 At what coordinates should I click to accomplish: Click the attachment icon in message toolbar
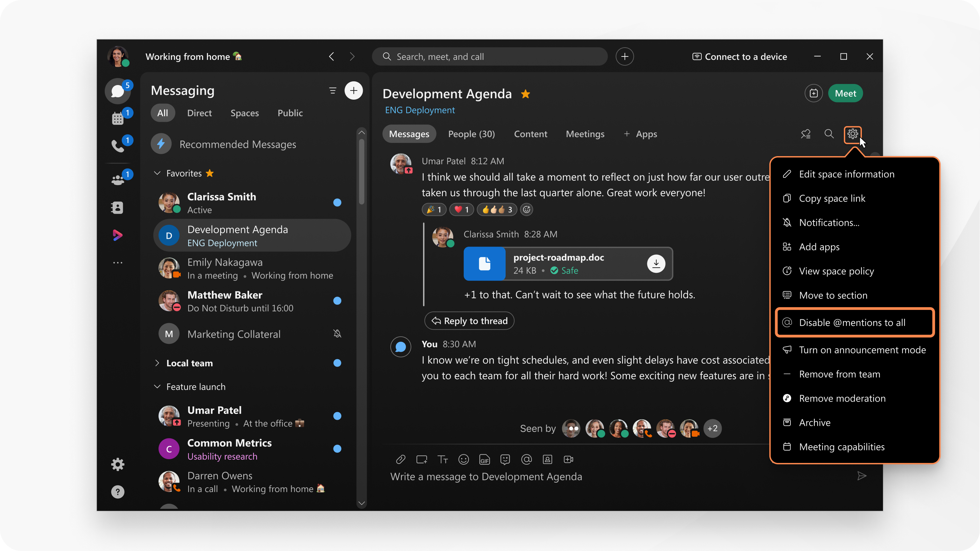coord(399,460)
